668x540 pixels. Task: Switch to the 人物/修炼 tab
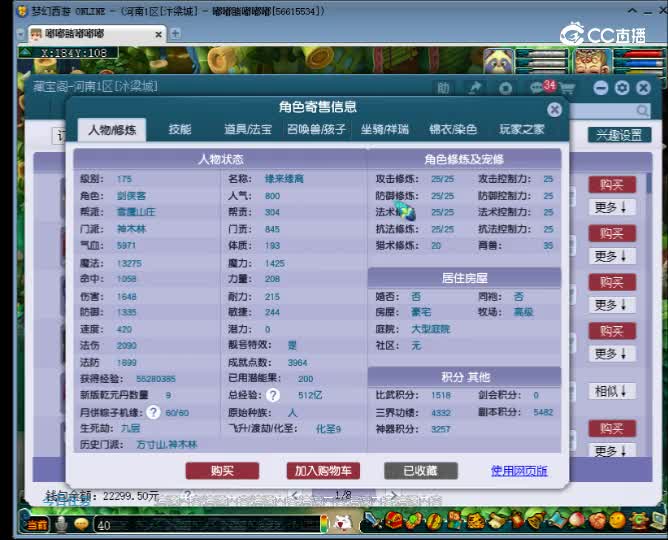pos(112,129)
